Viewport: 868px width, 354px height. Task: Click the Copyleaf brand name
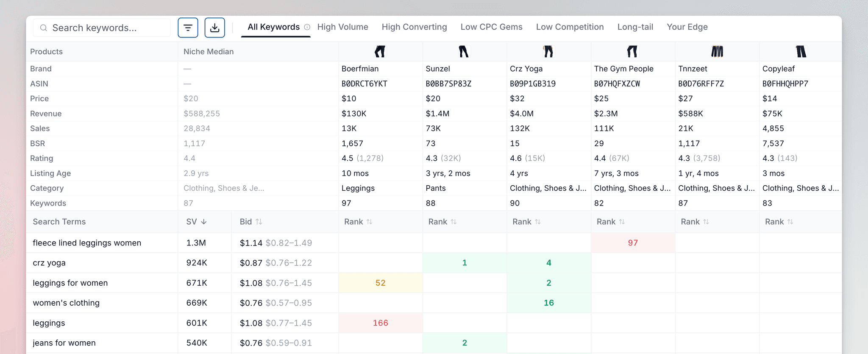coord(779,69)
